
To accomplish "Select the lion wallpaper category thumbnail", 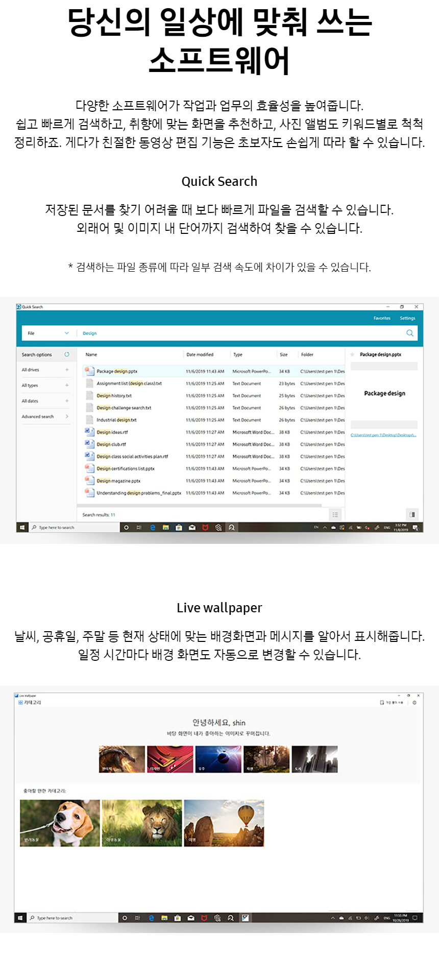I will click(x=142, y=823).
